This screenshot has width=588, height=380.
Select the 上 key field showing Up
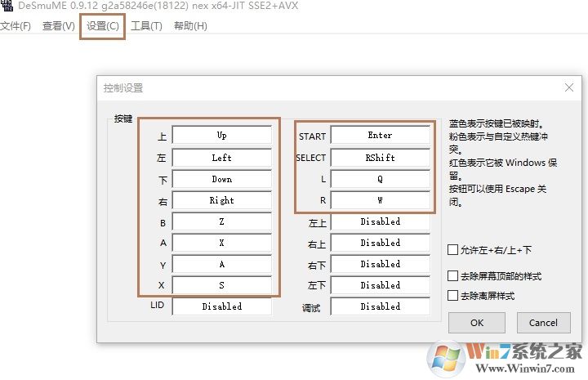pyautogui.click(x=221, y=135)
